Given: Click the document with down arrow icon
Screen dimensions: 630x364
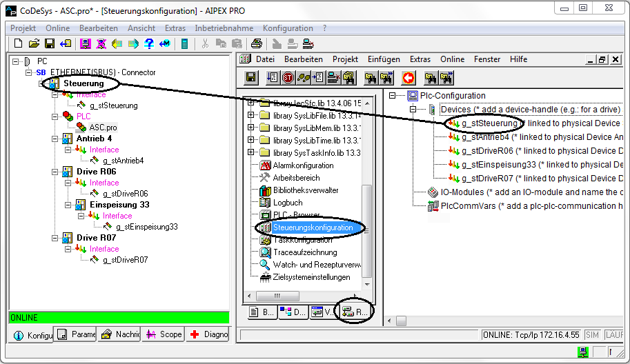Looking at the screenshot, I should coord(273,77).
